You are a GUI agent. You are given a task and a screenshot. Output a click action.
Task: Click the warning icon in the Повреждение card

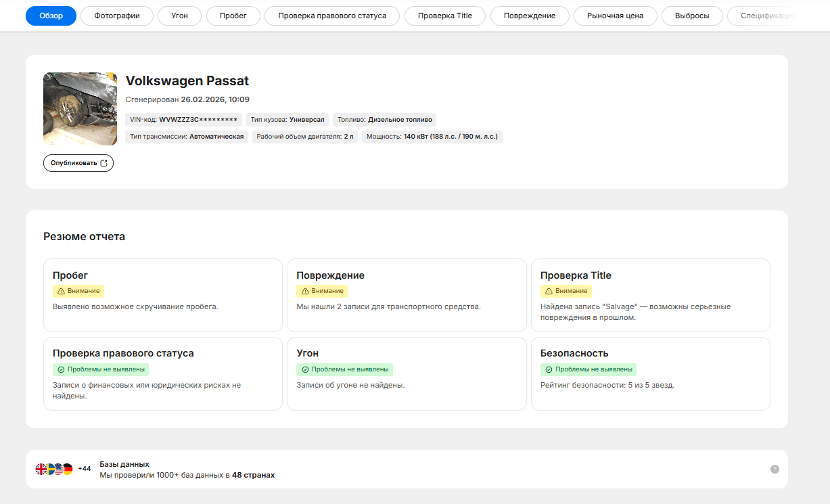coord(305,291)
